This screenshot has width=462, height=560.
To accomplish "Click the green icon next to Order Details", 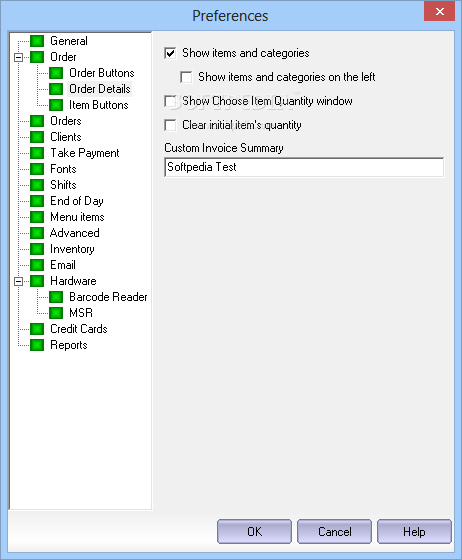I will (x=56, y=89).
